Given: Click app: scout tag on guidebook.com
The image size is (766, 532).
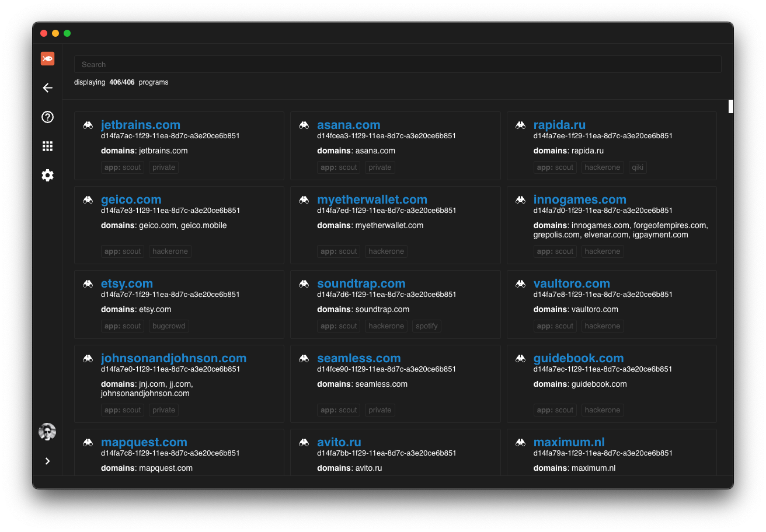Looking at the screenshot, I should point(555,410).
